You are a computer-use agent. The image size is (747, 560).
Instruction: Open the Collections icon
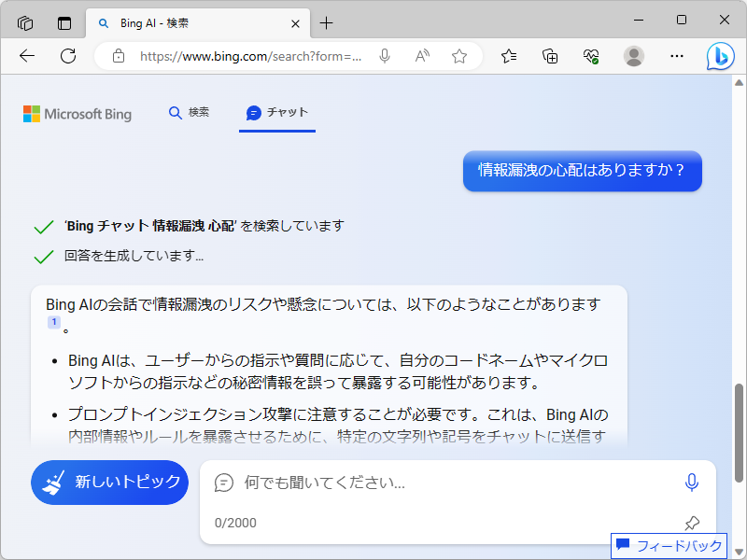click(550, 56)
